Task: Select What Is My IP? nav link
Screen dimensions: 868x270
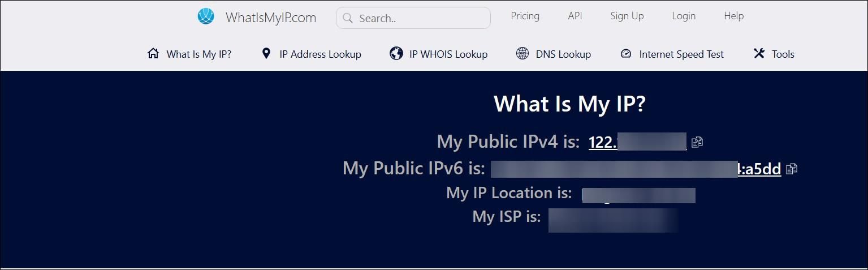Action: (199, 54)
